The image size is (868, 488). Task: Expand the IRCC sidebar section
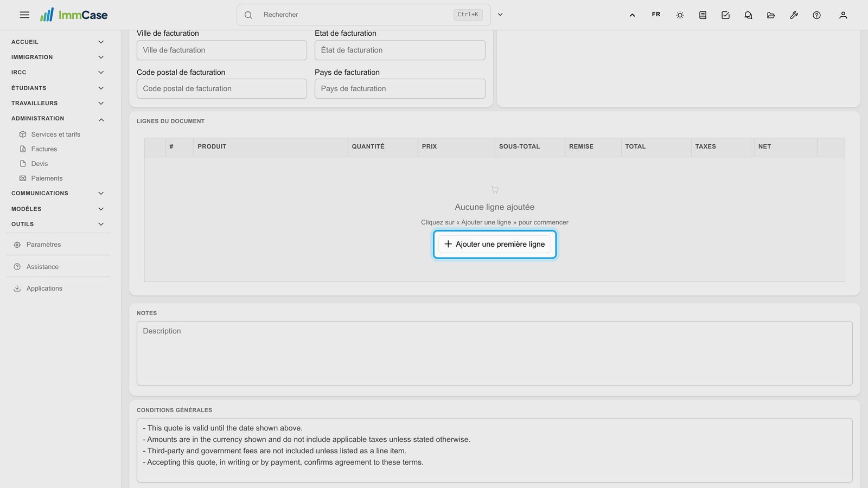(58, 72)
